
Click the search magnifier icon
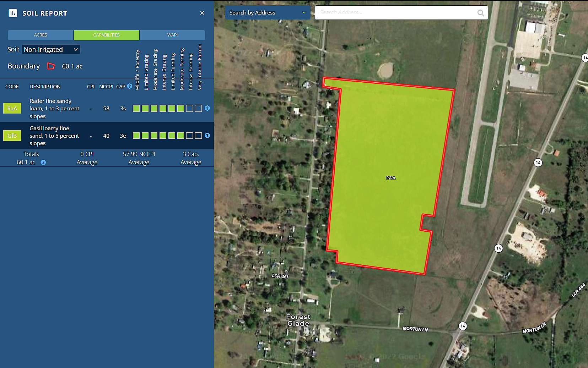click(481, 13)
